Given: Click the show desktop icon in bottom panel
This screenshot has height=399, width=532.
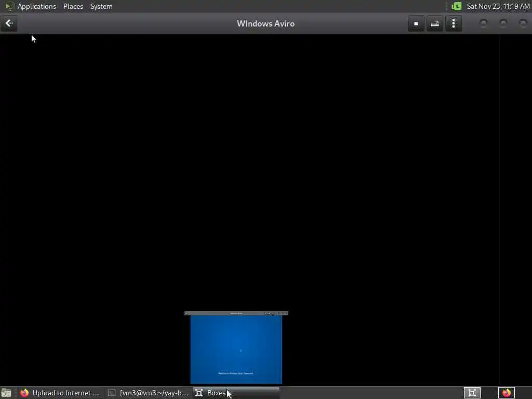Looking at the screenshot, I should (x=6, y=393).
